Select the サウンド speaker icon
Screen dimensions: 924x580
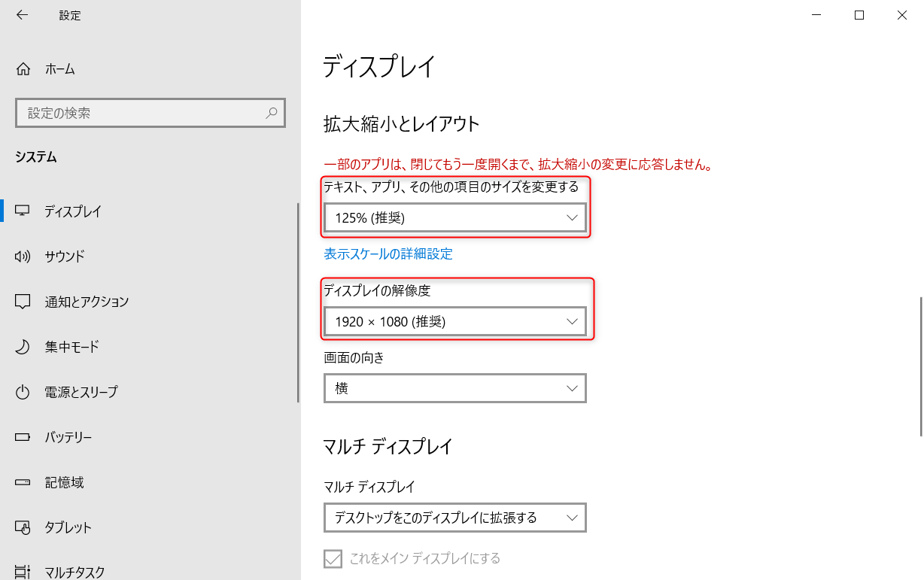click(x=23, y=257)
